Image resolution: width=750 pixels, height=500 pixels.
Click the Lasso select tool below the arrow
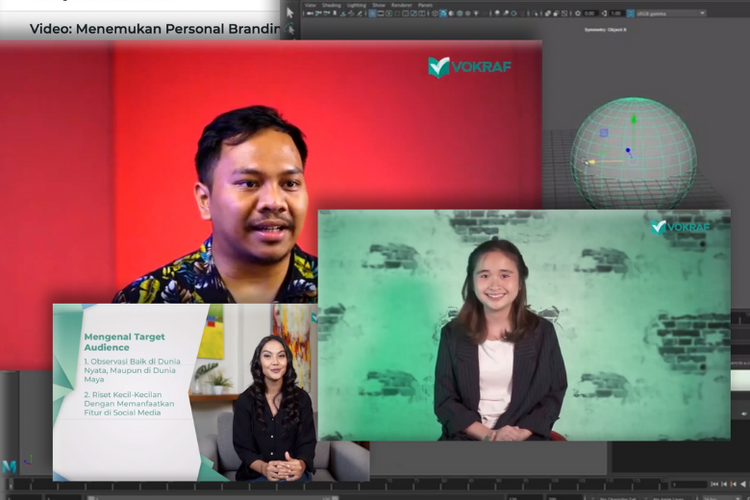pos(290,31)
